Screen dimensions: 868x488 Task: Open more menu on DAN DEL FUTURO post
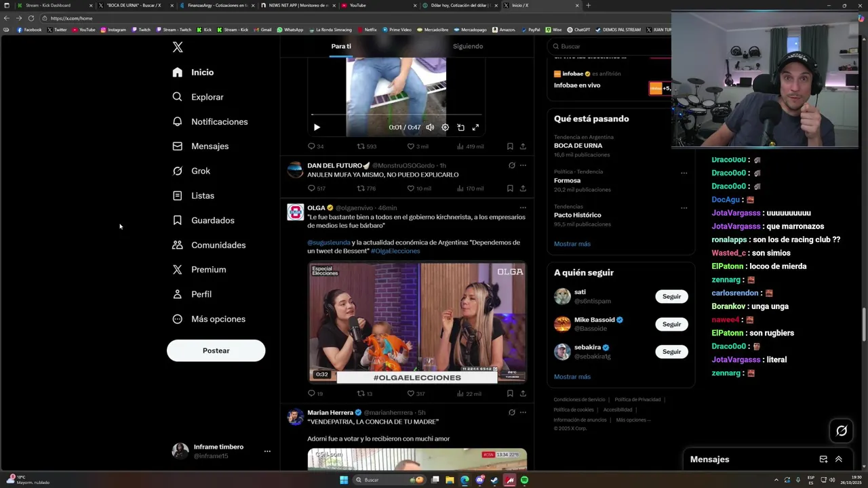(523, 165)
